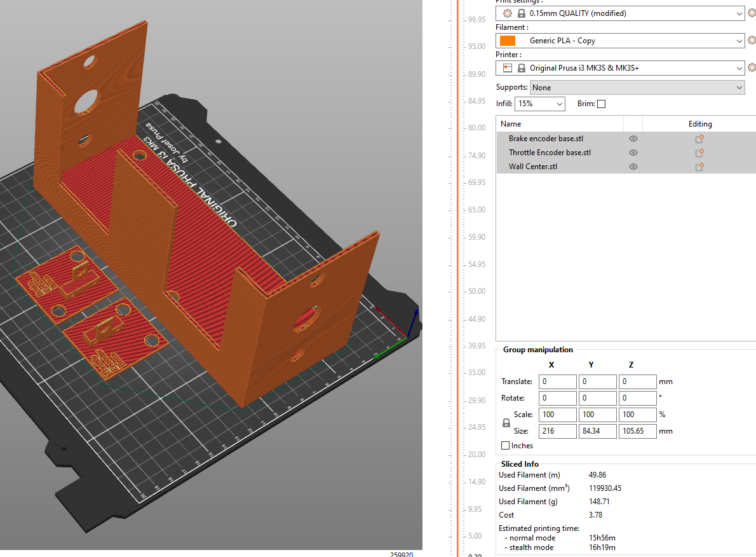756x557 pixels.
Task: Click the Used Filament (g) value 148.71
Action: click(x=599, y=502)
